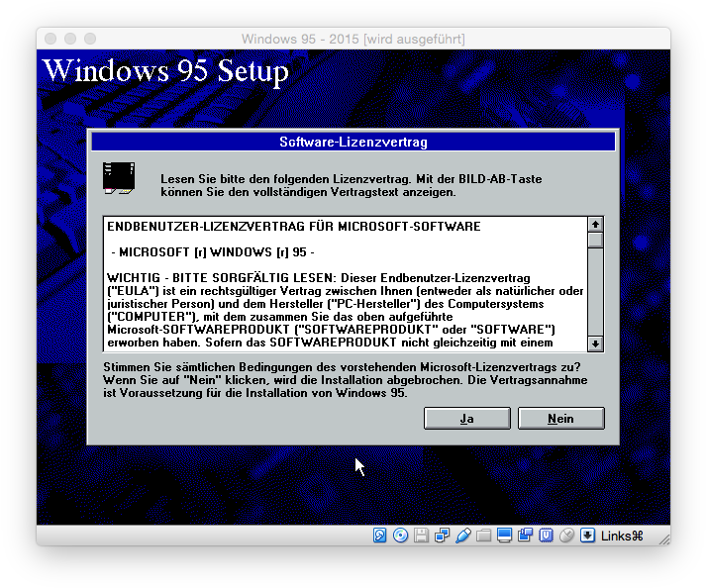This screenshot has width=706, height=588.
Task: Click the scrollbar track below the thumb
Action: tap(595, 293)
